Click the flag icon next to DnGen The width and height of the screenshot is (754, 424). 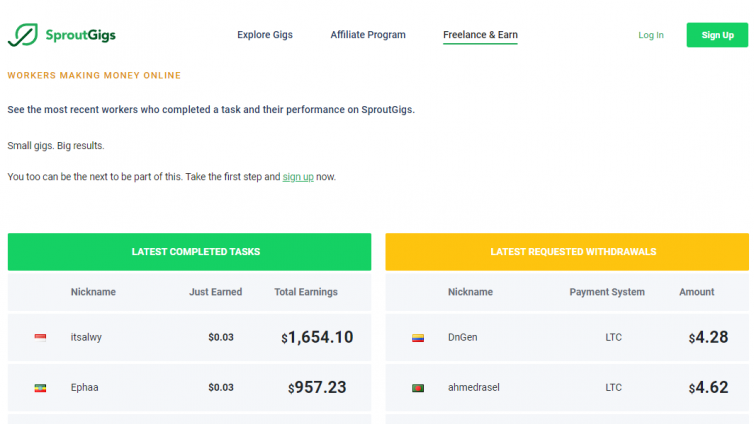point(418,338)
